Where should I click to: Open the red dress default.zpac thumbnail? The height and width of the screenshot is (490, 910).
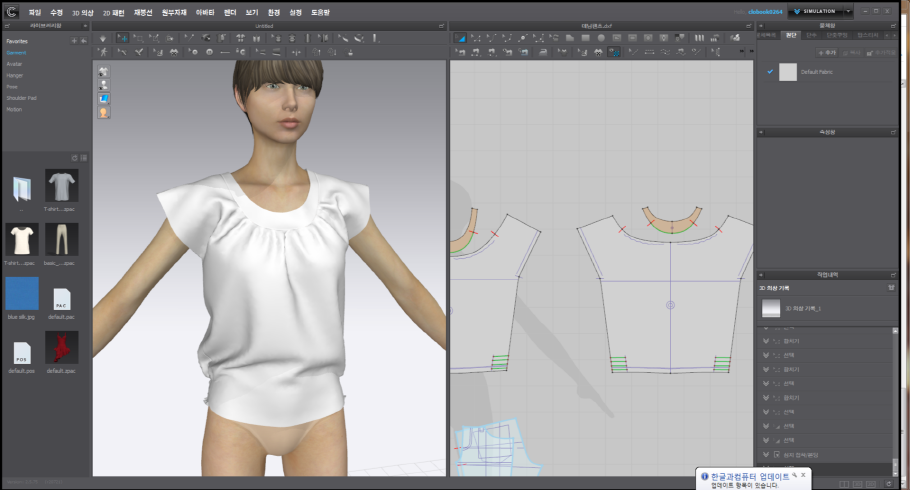(x=62, y=348)
